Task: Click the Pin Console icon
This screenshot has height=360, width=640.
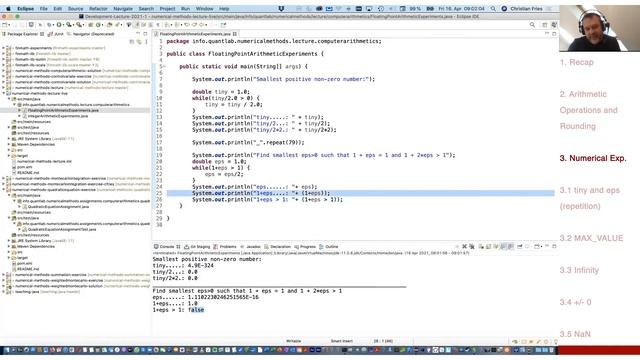Action: [x=520, y=247]
